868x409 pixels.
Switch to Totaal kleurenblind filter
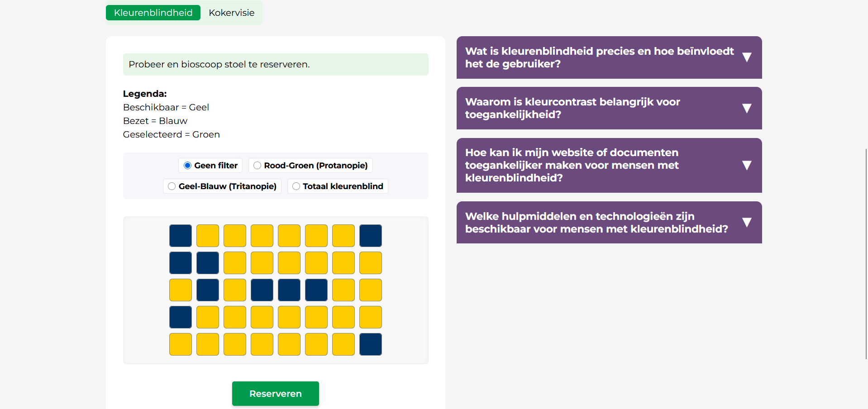pos(296,186)
